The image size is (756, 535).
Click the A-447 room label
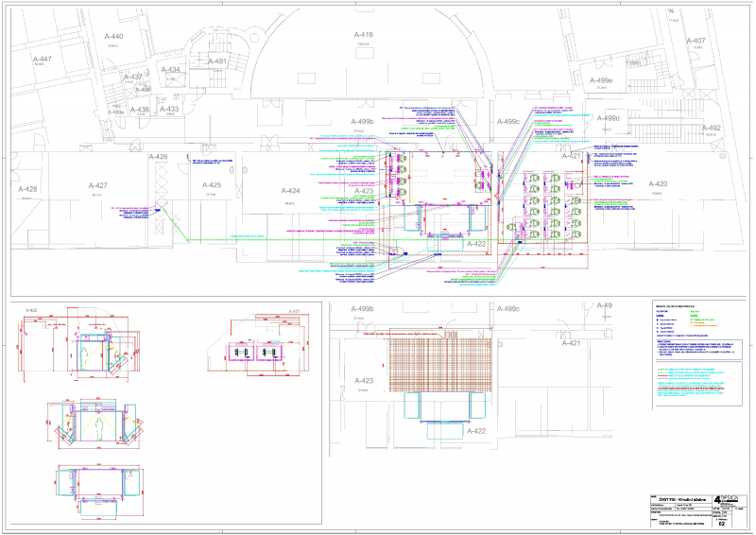[x=42, y=60]
